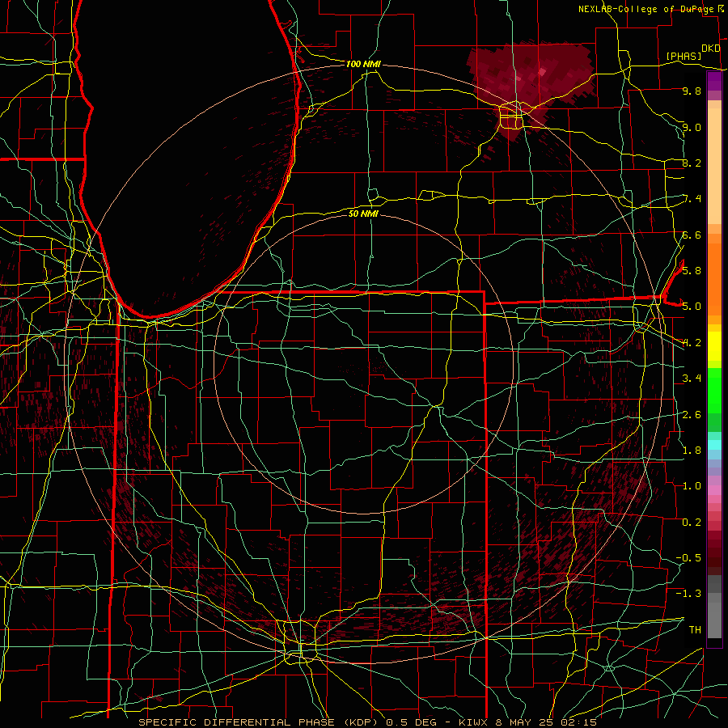
Task: Click the 100 NMI range ring label
Action: 363,64
